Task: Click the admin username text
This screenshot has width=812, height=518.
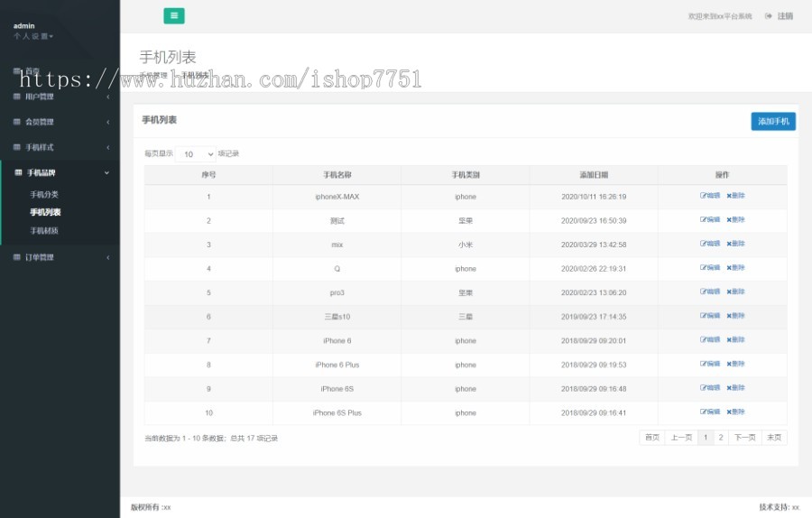Action: [x=23, y=25]
